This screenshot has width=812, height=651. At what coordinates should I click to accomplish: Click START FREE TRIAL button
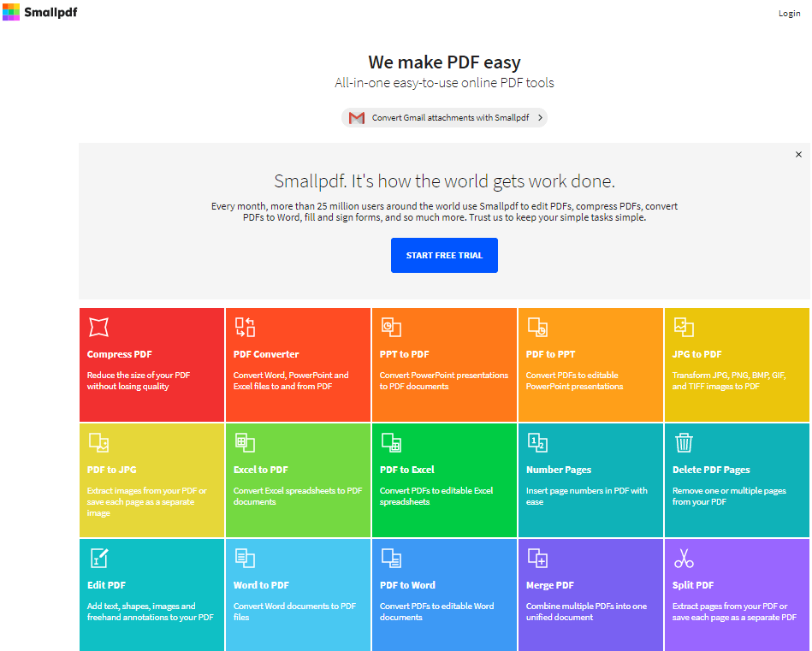(444, 255)
